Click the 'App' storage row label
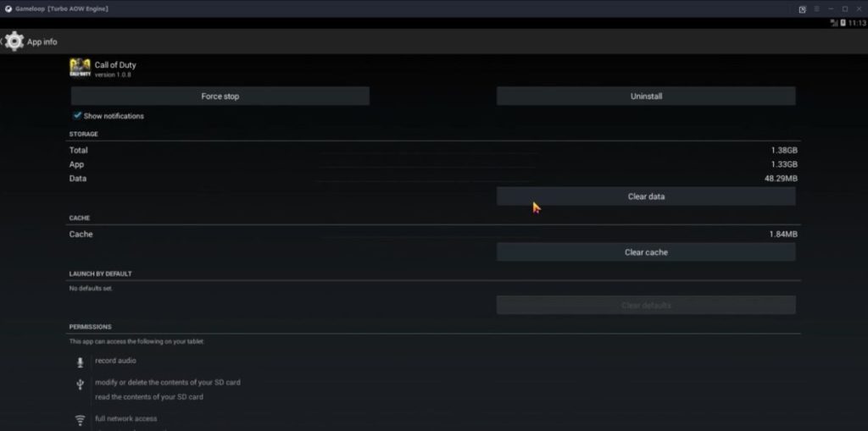This screenshot has height=431, width=868. [x=76, y=165]
